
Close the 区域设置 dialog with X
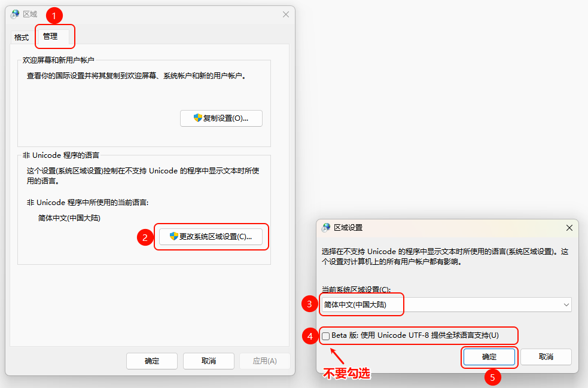(569, 228)
